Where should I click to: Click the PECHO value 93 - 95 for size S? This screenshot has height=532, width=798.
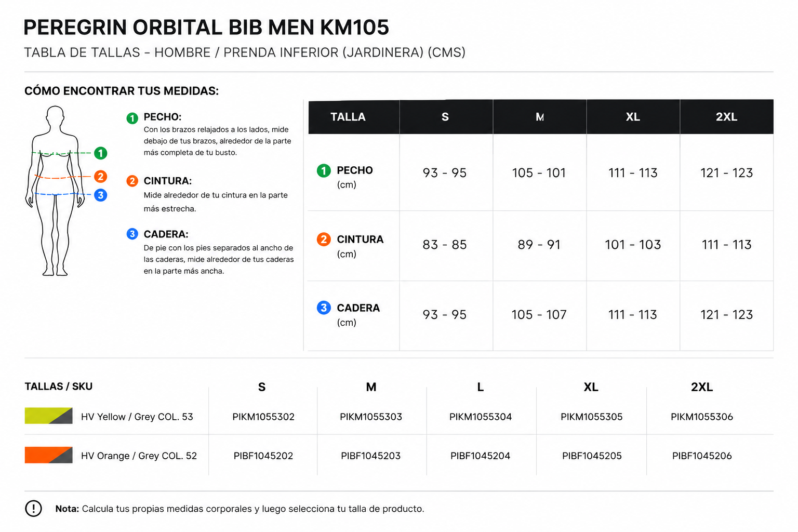click(445, 172)
